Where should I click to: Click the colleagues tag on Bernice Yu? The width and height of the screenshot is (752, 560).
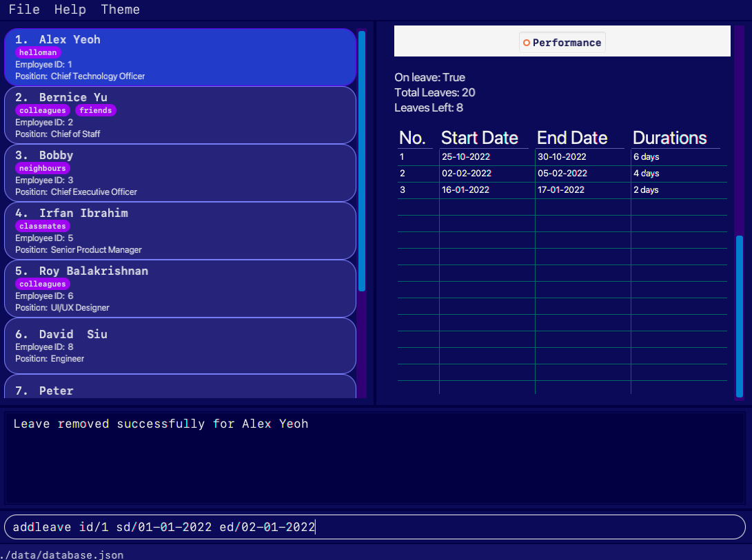[42, 110]
